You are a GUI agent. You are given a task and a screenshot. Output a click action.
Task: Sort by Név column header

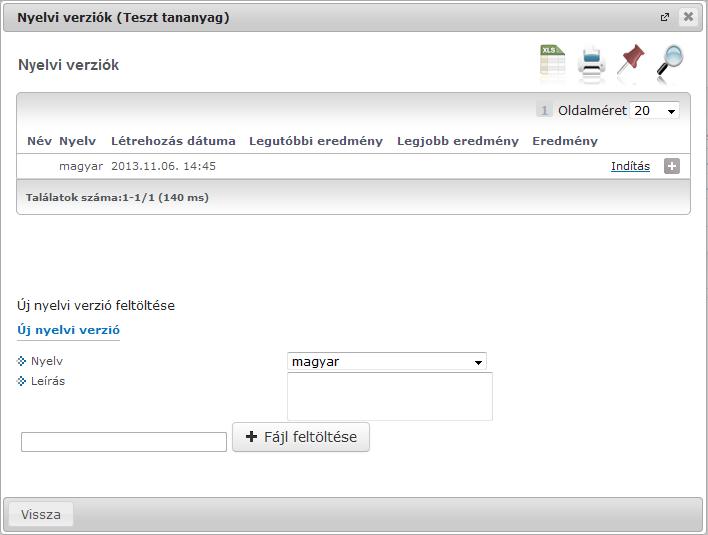pos(39,141)
